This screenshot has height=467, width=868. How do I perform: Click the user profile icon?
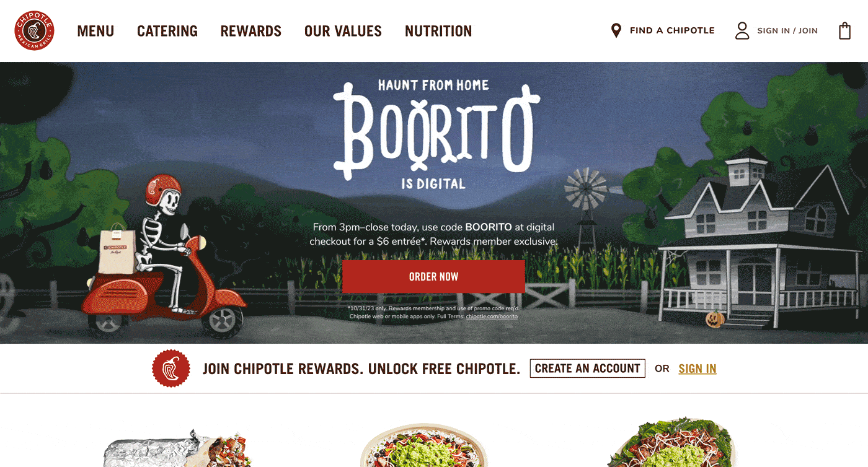point(742,31)
